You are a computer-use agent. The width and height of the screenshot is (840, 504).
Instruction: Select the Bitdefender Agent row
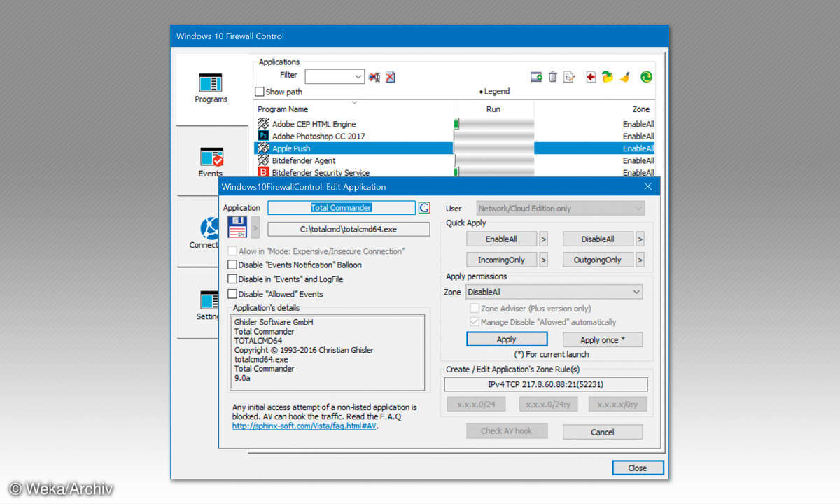tap(454, 160)
